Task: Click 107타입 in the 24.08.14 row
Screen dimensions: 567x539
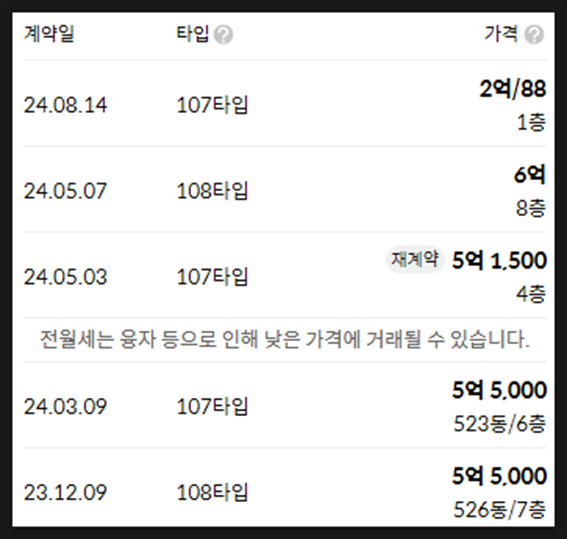Action: (212, 105)
